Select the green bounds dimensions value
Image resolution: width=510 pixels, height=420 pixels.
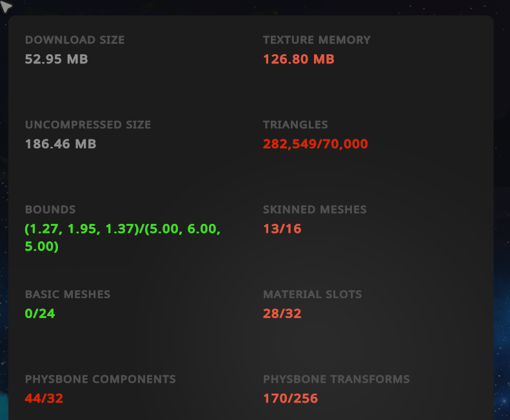pyautogui.click(x=123, y=237)
